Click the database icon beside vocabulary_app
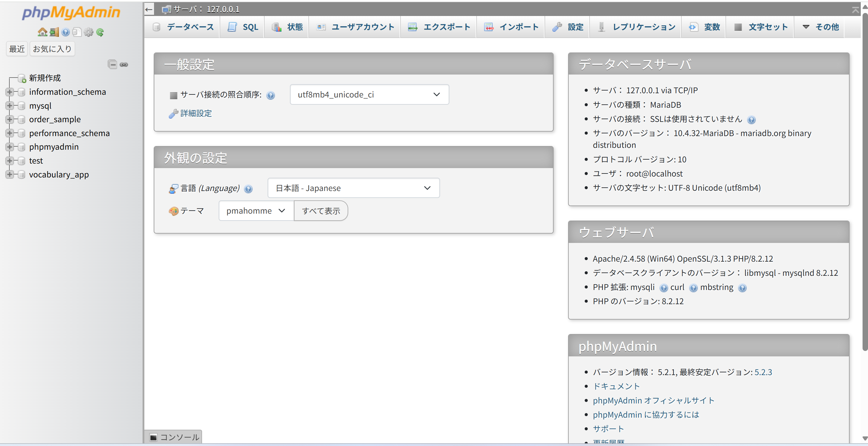Screen dimensions: 868x446 coord(21,175)
